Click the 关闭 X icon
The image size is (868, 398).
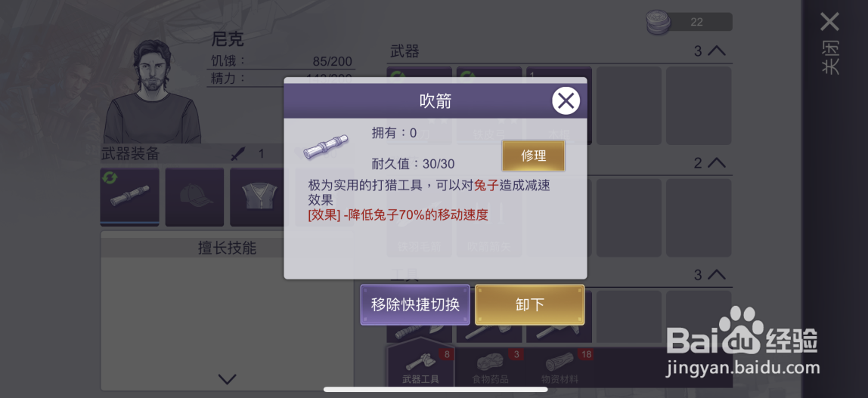829,22
